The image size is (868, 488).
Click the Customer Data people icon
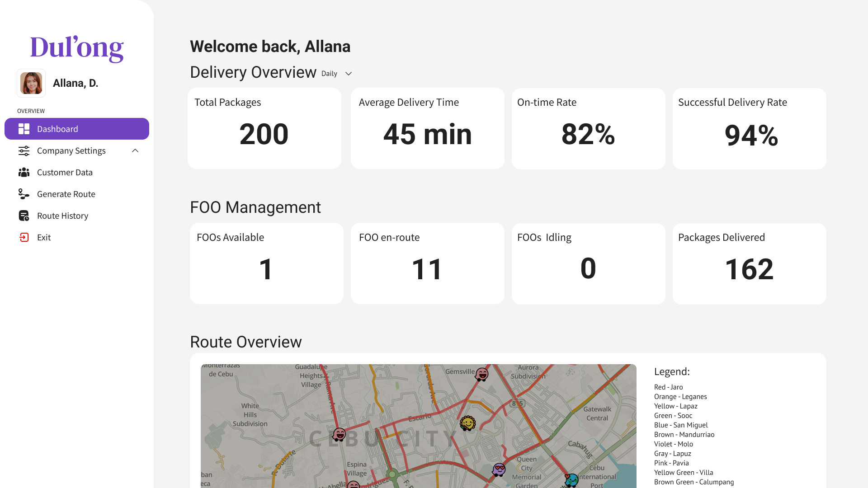coord(24,173)
